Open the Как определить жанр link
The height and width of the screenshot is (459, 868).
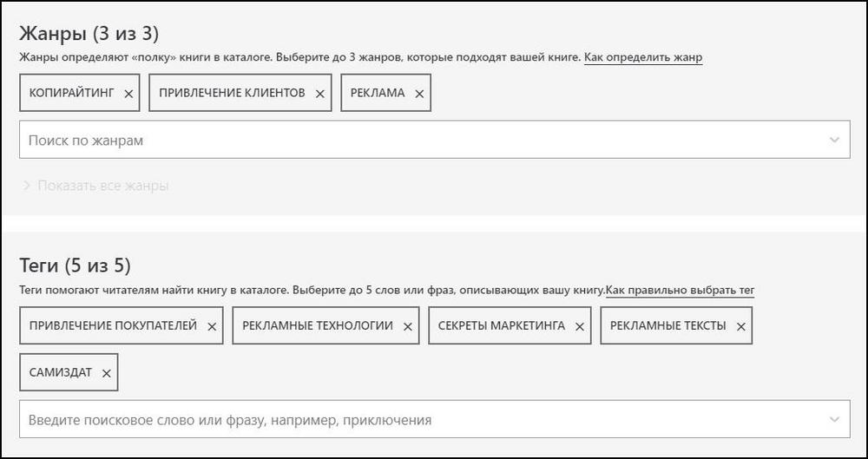[x=642, y=57]
